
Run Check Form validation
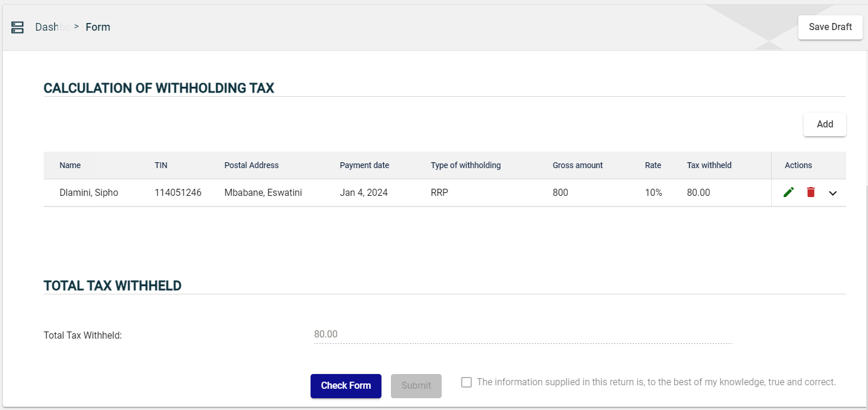(x=345, y=386)
